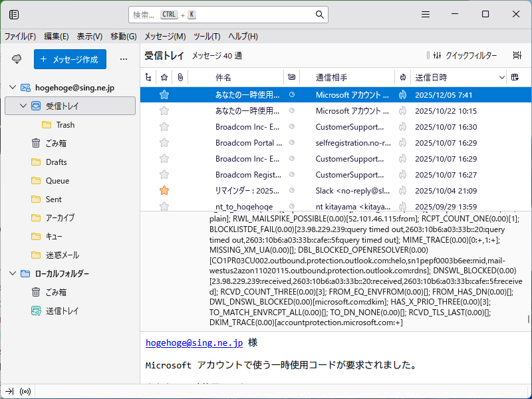Screen dimensions: 532x399
Task: Open the ヘルプ(H) menu
Action: (x=243, y=37)
